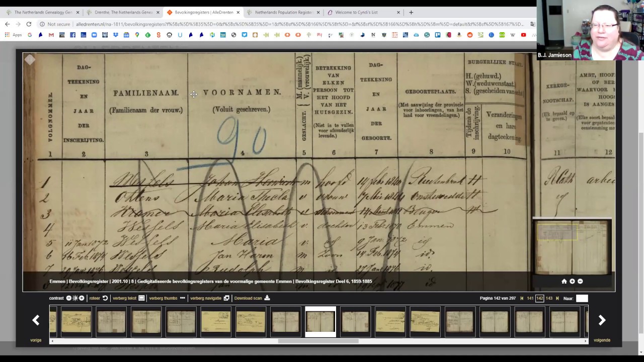Click the diamond icon on the scan viewer
The height and width of the screenshot is (362, 644).
[x=30, y=60]
